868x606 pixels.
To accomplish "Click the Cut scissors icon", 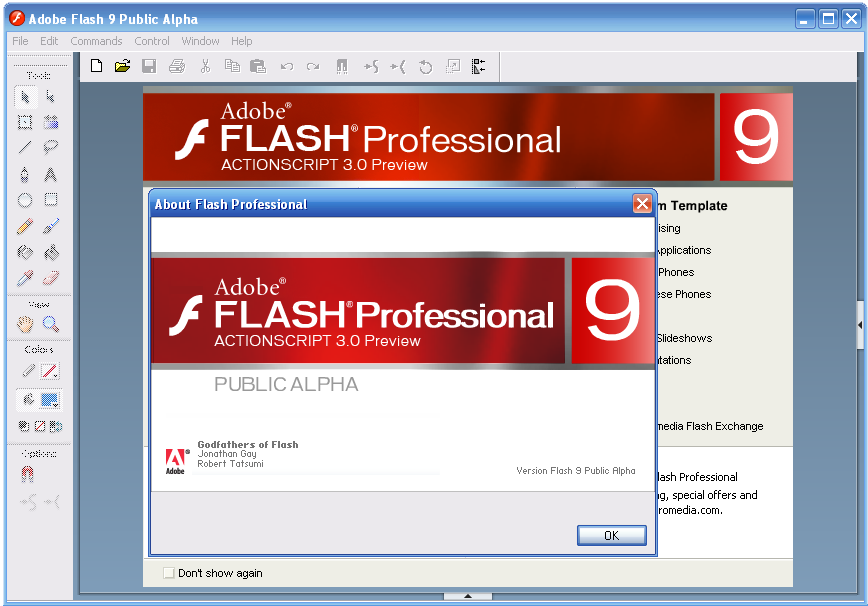I will [x=205, y=66].
